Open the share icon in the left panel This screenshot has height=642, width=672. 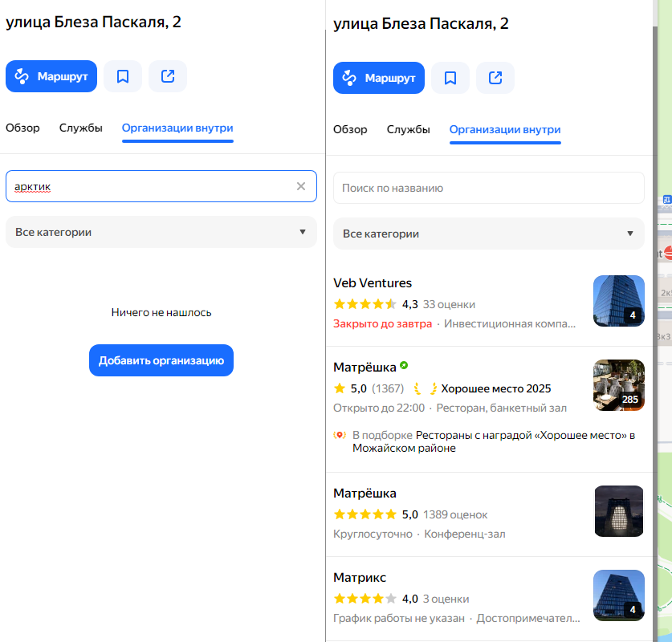[x=168, y=75]
